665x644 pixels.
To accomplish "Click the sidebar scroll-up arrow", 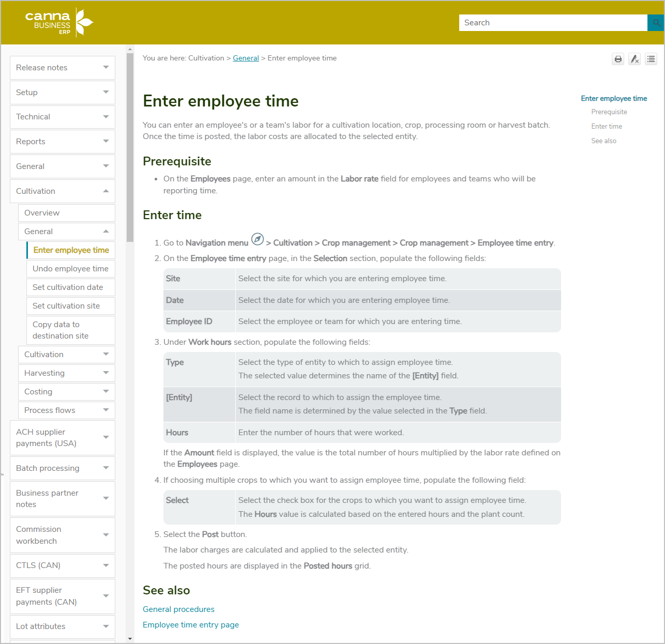I will [130, 50].
